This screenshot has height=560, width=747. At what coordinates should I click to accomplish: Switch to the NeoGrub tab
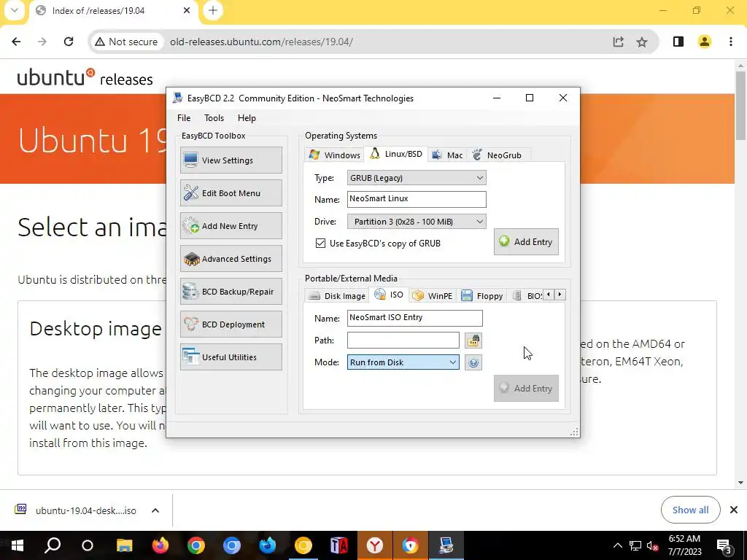click(x=497, y=155)
